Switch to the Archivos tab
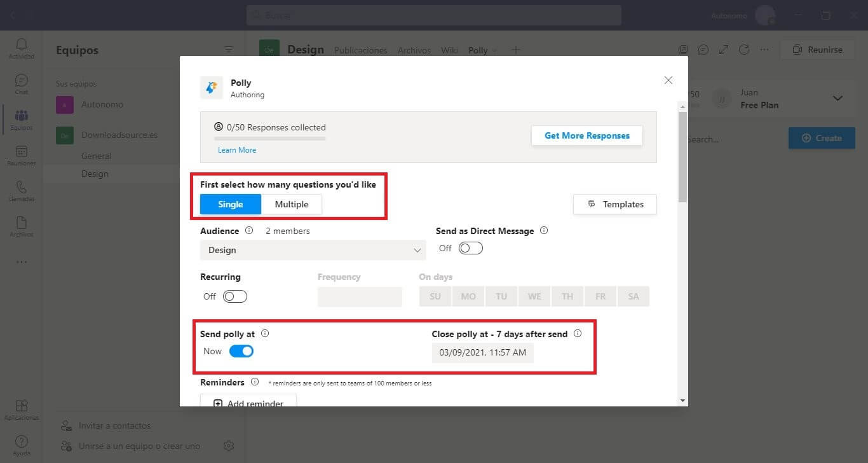 pyautogui.click(x=414, y=50)
